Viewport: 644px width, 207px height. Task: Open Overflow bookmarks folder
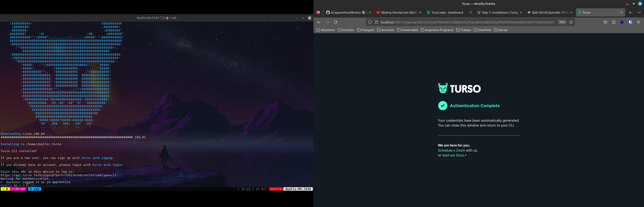point(482,30)
